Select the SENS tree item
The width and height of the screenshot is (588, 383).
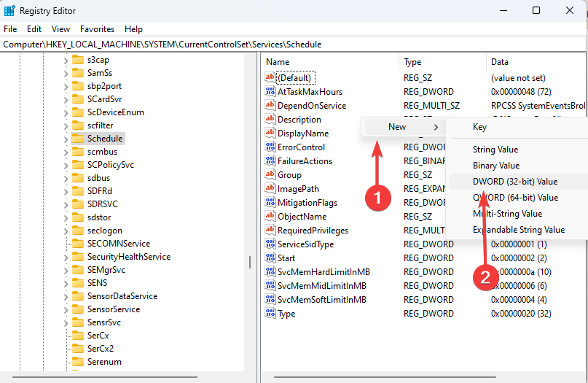click(97, 283)
